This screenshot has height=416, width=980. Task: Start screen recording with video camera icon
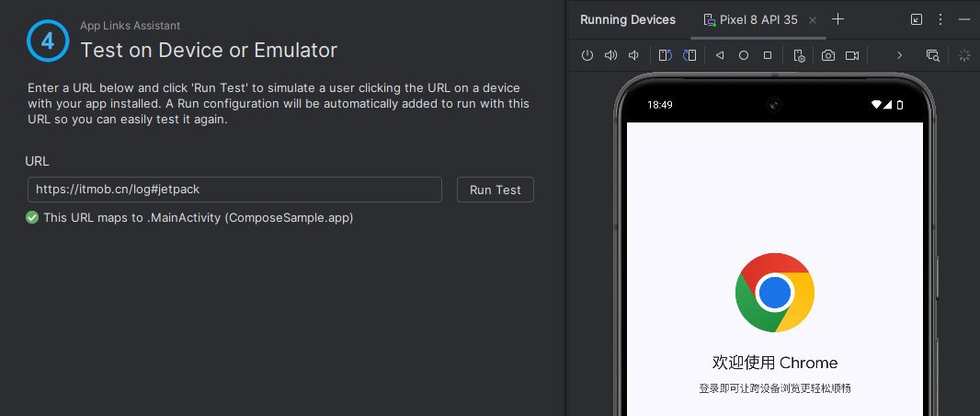coord(852,55)
